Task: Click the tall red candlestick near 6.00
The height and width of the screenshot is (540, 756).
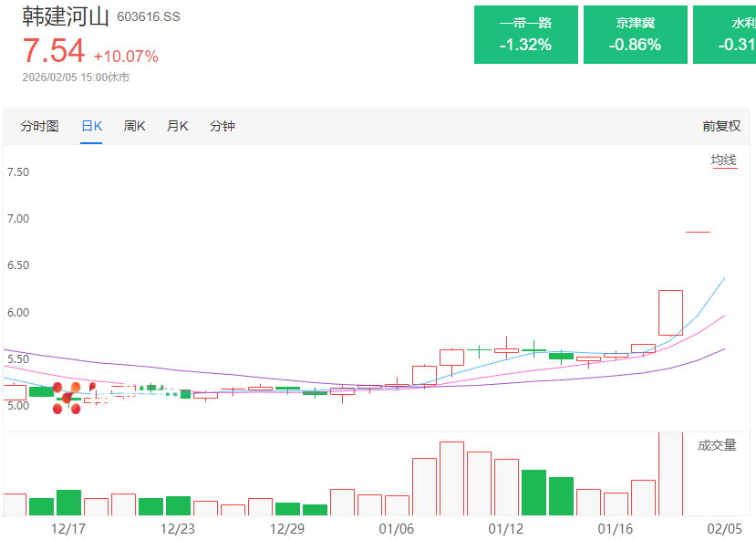Action: tap(670, 312)
